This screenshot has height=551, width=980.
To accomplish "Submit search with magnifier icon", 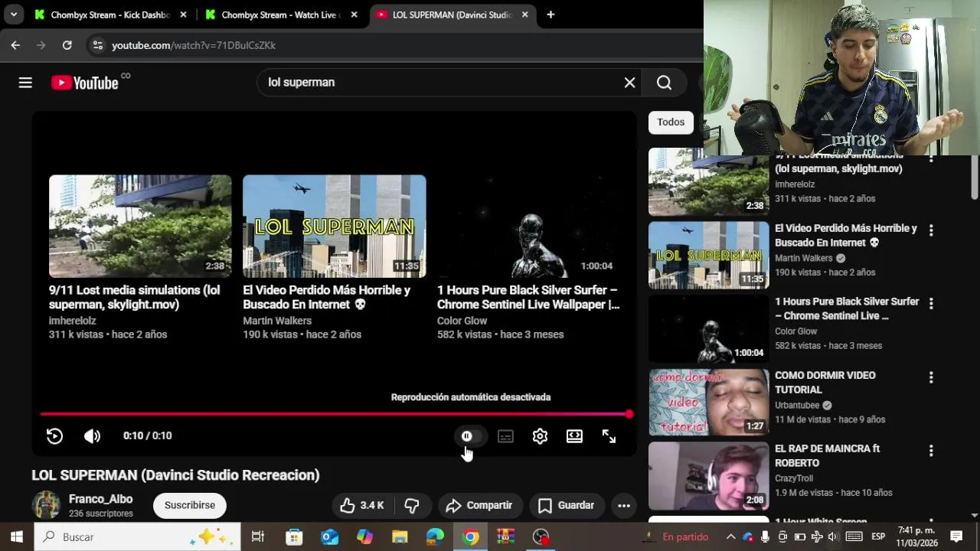I will [x=664, y=83].
